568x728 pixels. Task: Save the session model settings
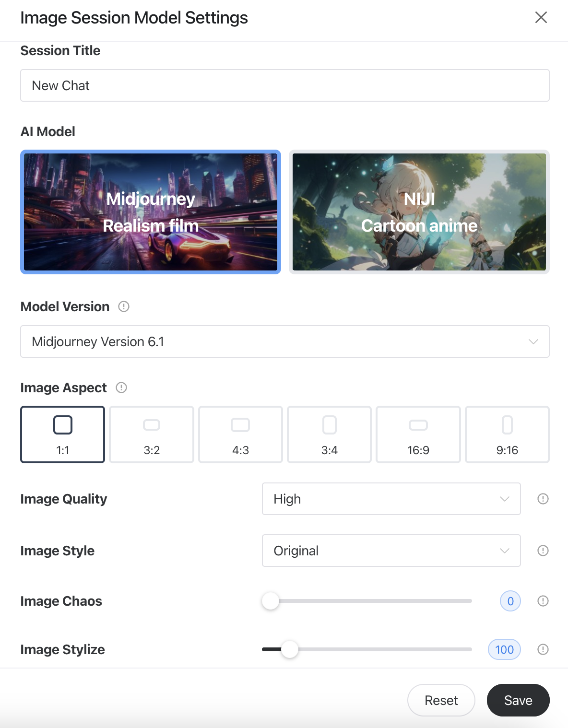518,700
